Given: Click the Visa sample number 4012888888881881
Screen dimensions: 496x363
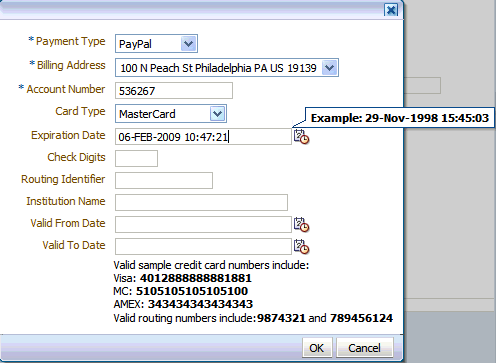Looking at the screenshot, I should 196,278.
